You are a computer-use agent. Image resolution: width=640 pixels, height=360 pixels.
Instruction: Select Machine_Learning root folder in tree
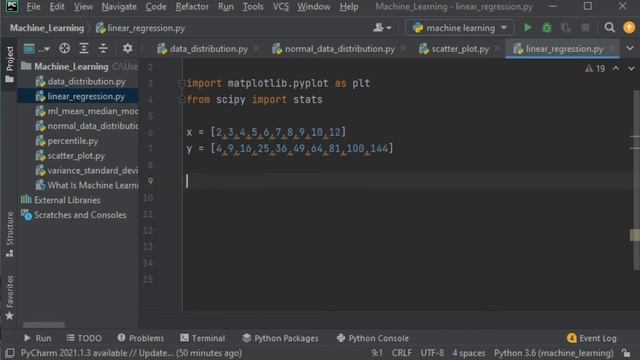tap(71, 66)
